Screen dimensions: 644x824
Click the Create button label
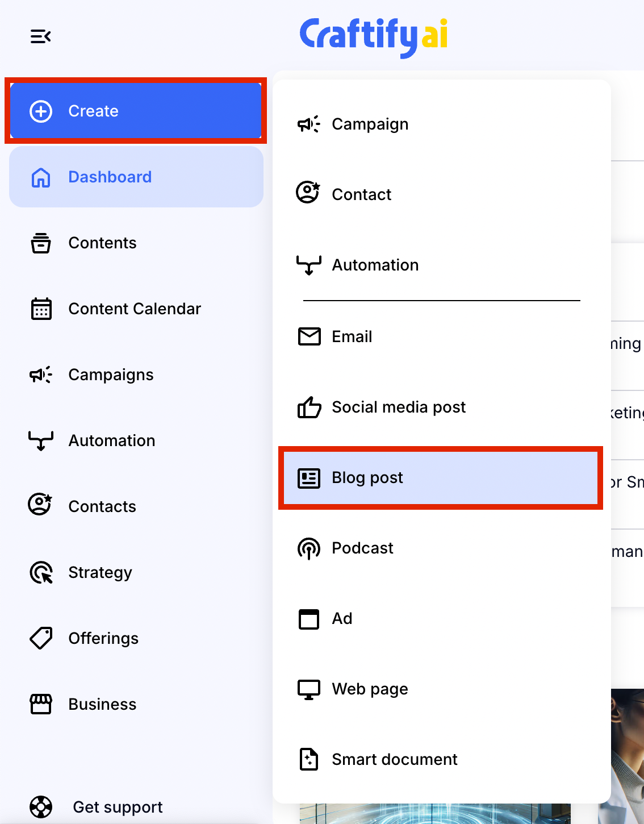tap(93, 111)
